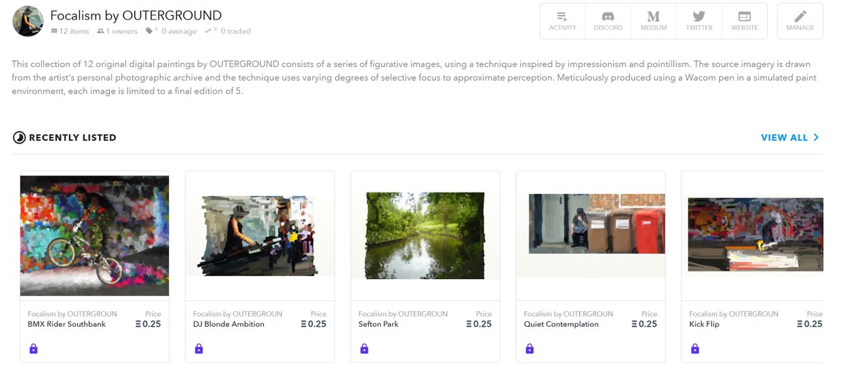Click the Kick Flip title
Image resolution: width=868 pixels, height=368 pixels.
click(x=705, y=325)
